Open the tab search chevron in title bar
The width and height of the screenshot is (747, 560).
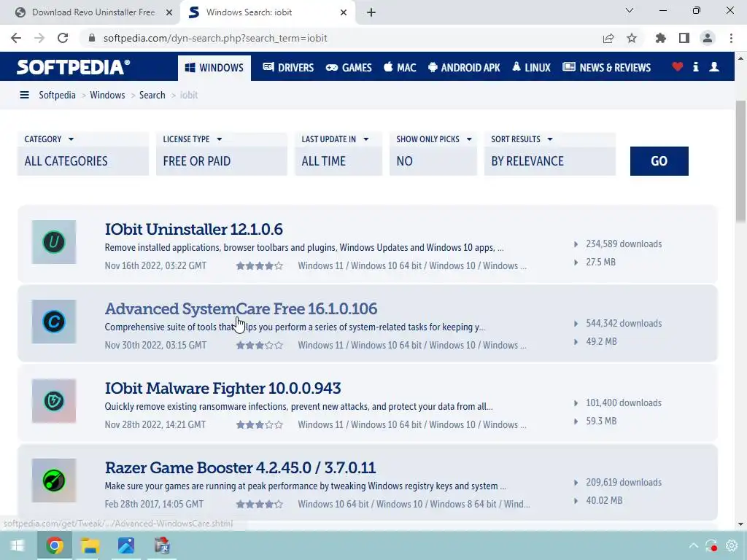(630, 10)
